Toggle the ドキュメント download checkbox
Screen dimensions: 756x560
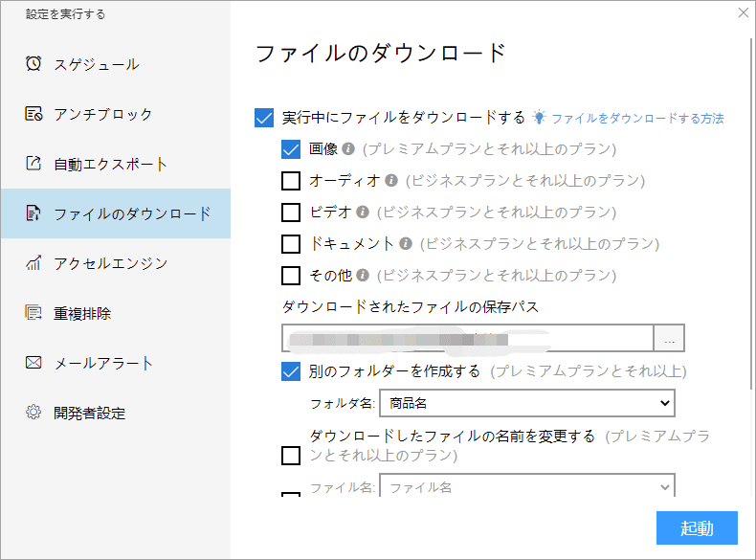(291, 244)
